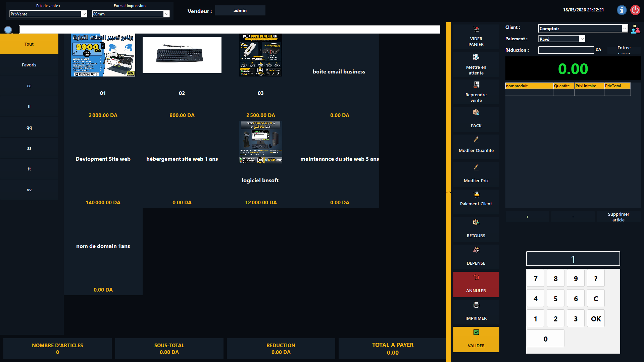Screen dimensions: 644x362
Task: Click keypad digit 2
Action: [555, 318]
